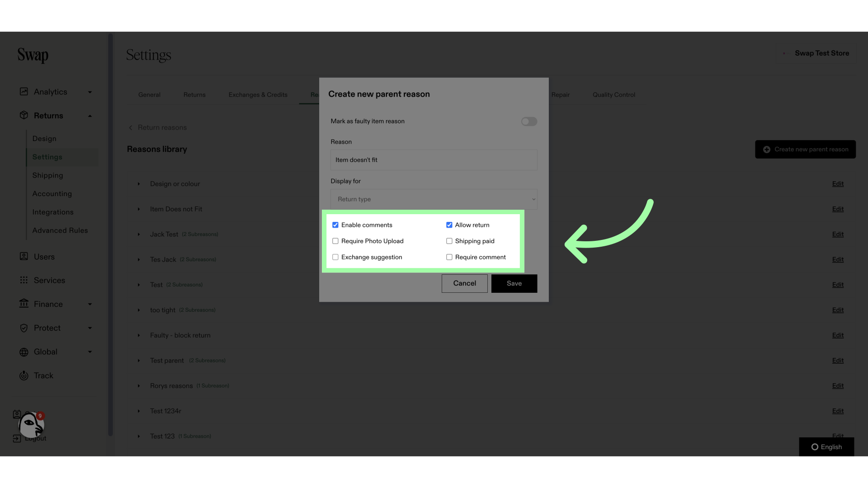Viewport: 868px width, 488px height.
Task: Switch to the Exchanges & Credits tab
Action: [x=258, y=95]
